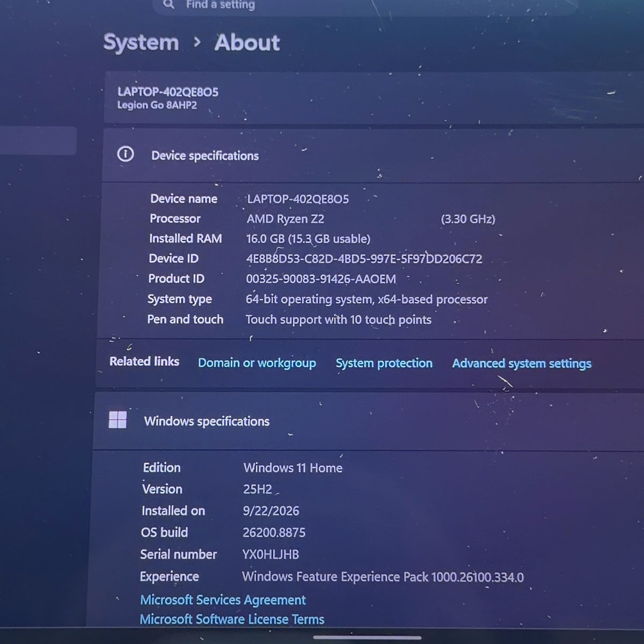Click the 3.30 GHz processor speed
This screenshot has width=644, height=644.
468,219
